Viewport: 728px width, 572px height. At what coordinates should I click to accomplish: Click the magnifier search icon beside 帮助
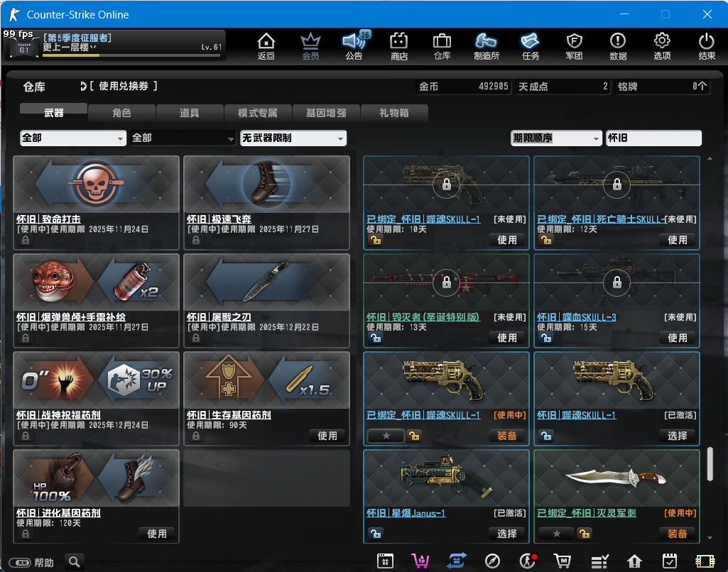pyautogui.click(x=75, y=562)
